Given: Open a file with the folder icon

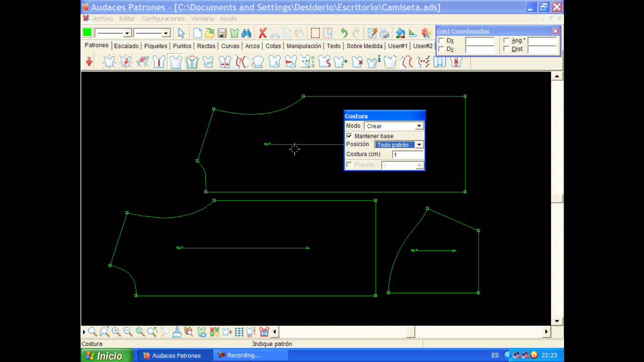Looking at the screenshot, I should point(210,33).
